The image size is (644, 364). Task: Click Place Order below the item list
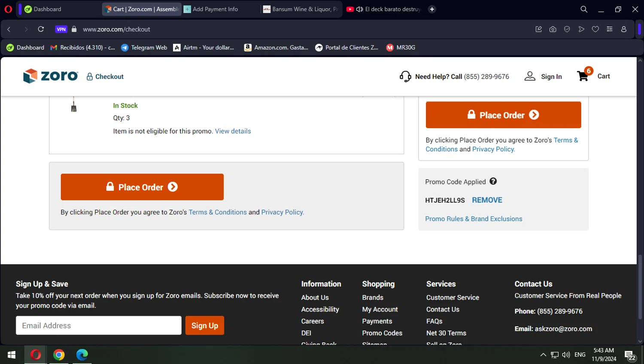[142, 187]
